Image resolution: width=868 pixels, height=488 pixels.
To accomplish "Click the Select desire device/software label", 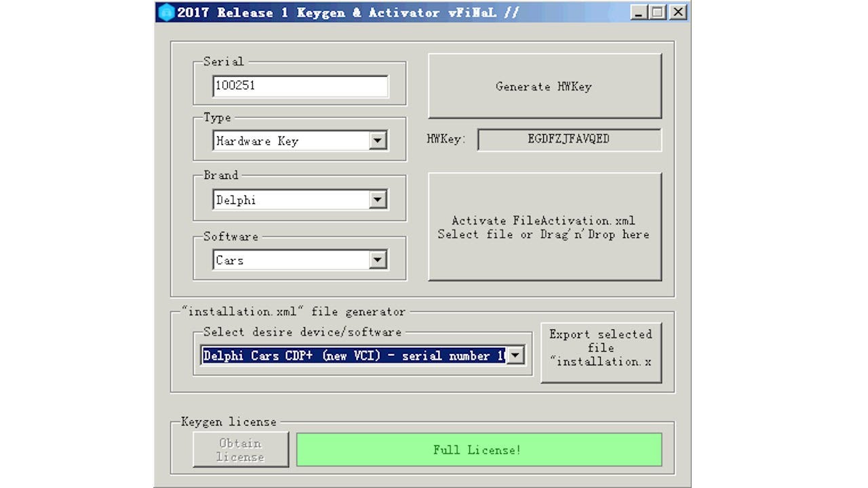I will [302, 332].
